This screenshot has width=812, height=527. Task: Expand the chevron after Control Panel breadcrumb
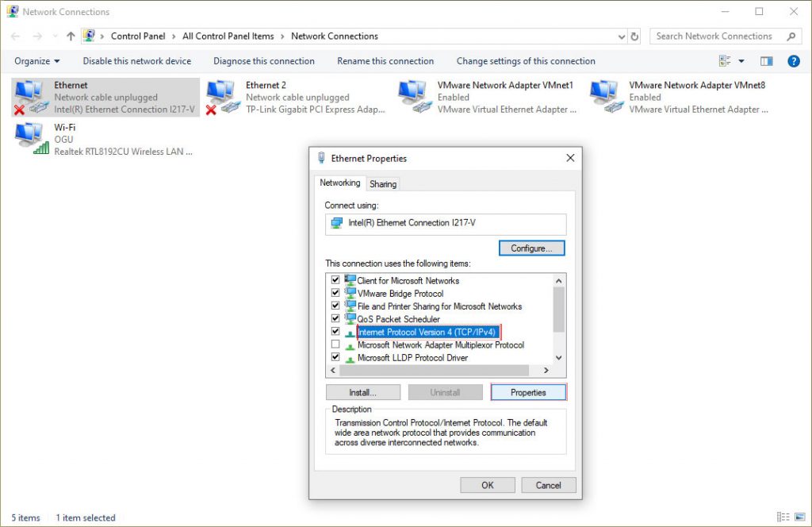click(174, 37)
